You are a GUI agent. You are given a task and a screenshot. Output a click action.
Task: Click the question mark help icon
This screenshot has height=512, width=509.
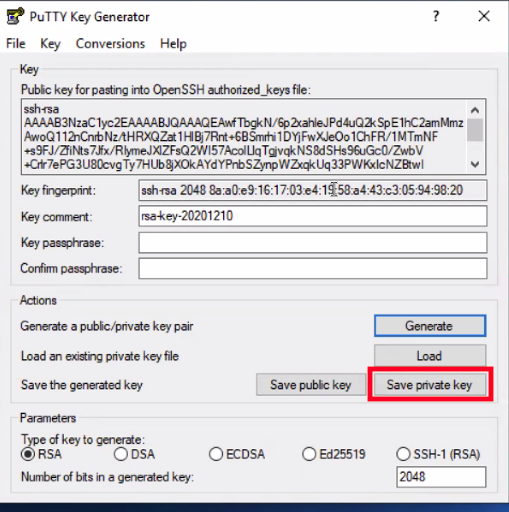click(436, 16)
